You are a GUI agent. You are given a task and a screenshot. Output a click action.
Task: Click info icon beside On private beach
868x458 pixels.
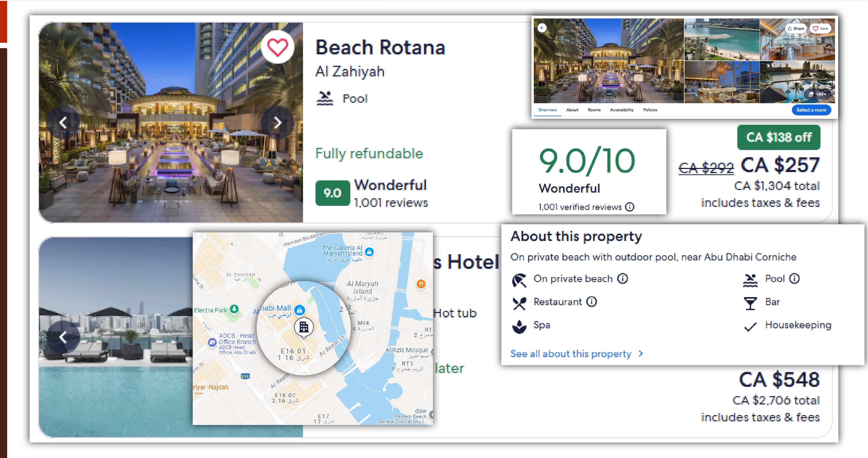[x=622, y=279]
